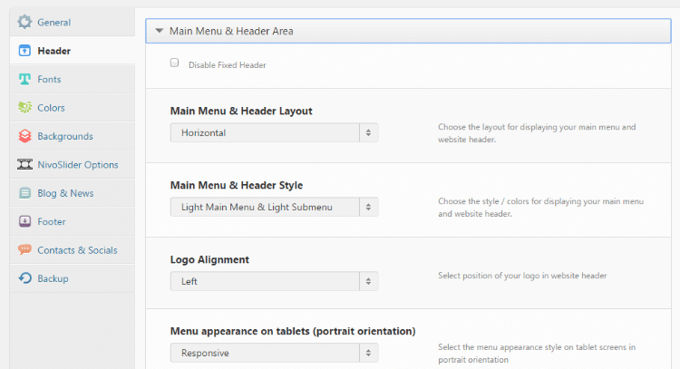
Task: Click the Colors splash icon
Action: 25,107
